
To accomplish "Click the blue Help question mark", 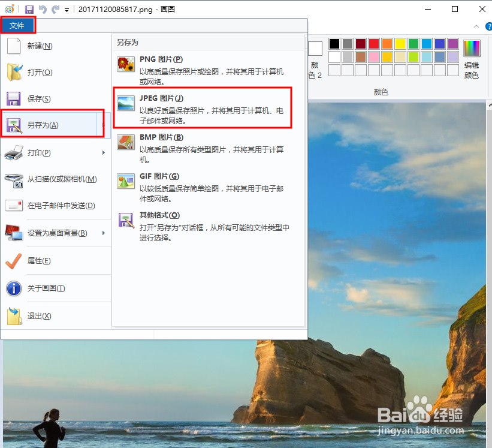I will click(488, 26).
